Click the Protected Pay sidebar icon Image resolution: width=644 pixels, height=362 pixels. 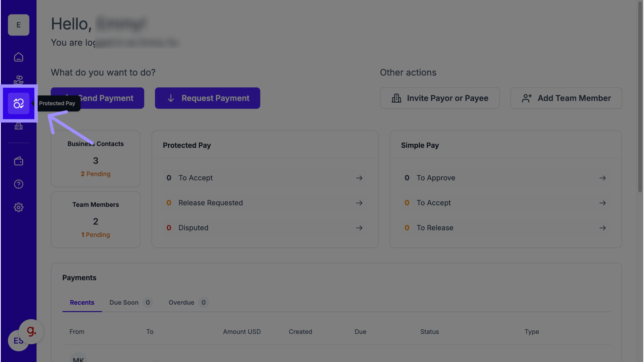click(x=18, y=103)
